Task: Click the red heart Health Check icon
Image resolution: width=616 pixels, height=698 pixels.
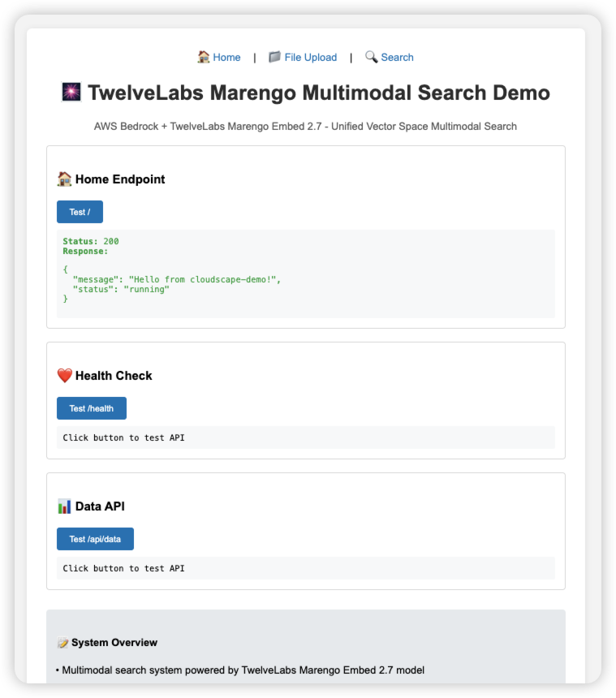Action: tap(65, 376)
